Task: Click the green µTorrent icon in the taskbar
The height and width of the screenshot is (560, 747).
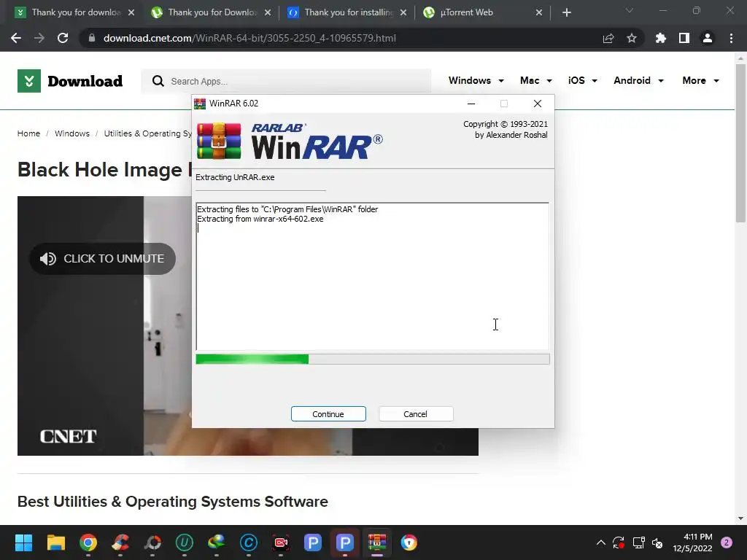Action: 185,542
